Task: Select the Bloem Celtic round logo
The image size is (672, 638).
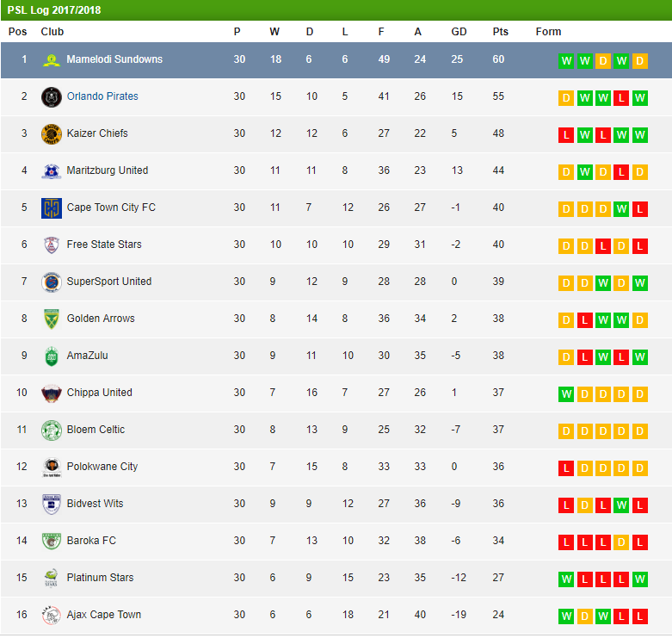Action: tap(52, 430)
